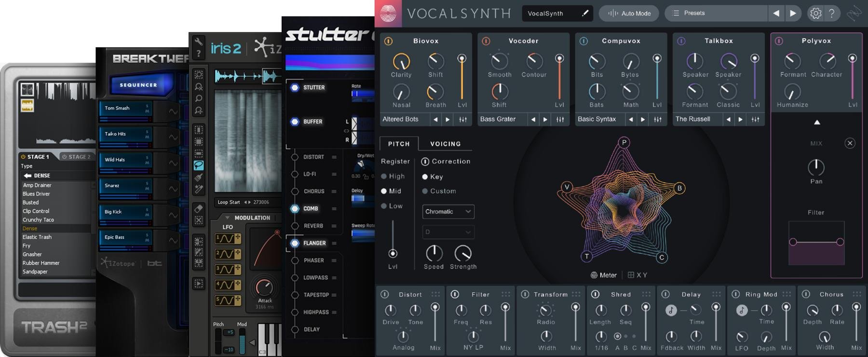Select Iris 2 magnifier zoom tool
This screenshot has height=357, width=868.
(x=198, y=98)
